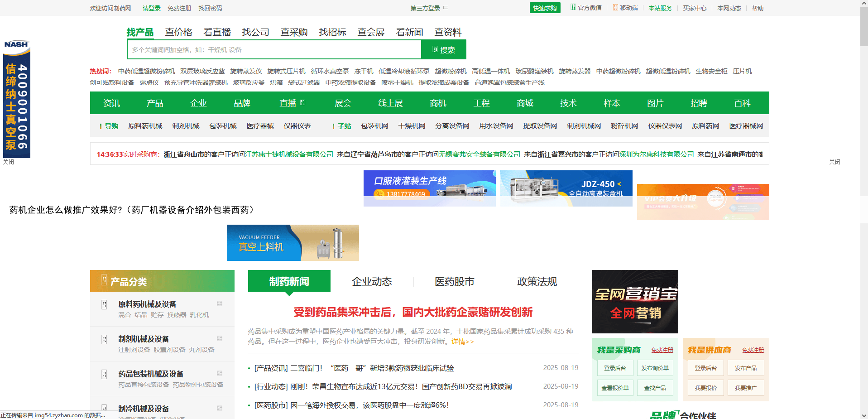The width and height of the screenshot is (868, 419).
Task: Expand more subcategories for 制剂机械及设备
Action: tap(220, 338)
